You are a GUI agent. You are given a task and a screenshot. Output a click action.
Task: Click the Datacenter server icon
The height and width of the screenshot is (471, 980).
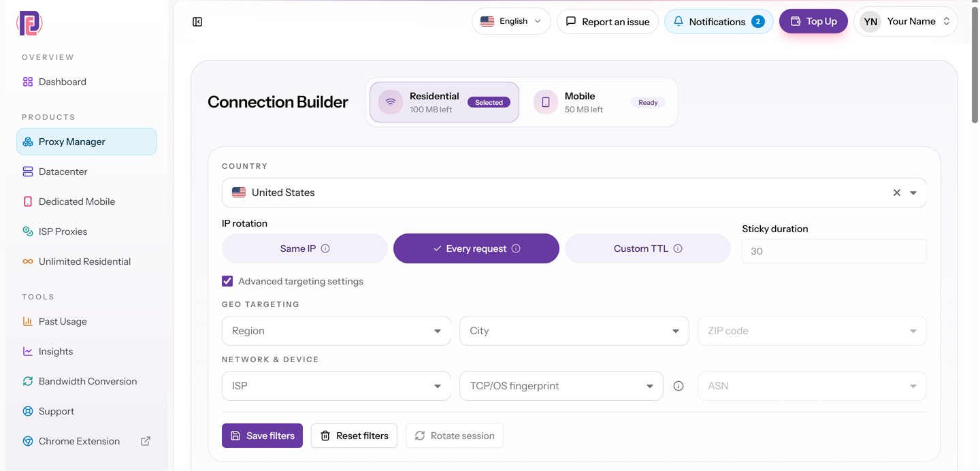click(28, 172)
